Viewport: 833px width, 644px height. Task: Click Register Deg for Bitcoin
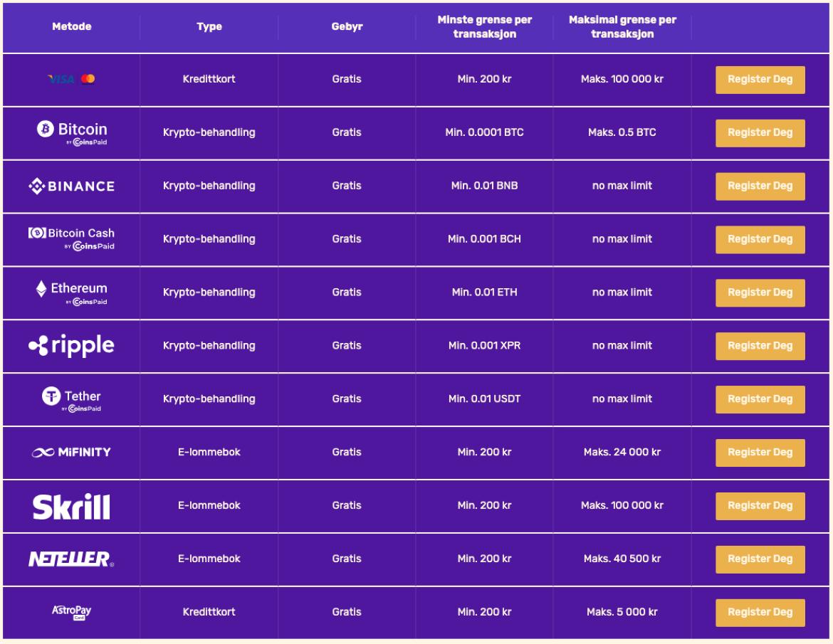760,133
